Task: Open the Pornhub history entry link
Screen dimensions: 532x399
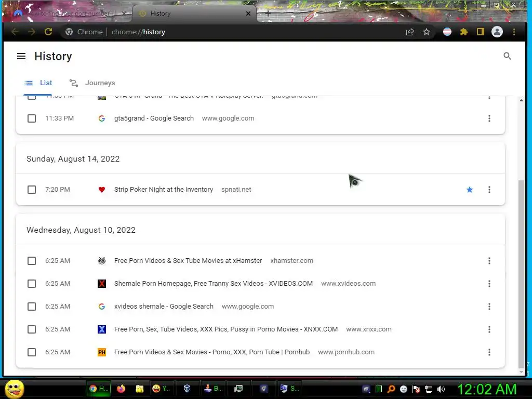Action: coord(212,352)
